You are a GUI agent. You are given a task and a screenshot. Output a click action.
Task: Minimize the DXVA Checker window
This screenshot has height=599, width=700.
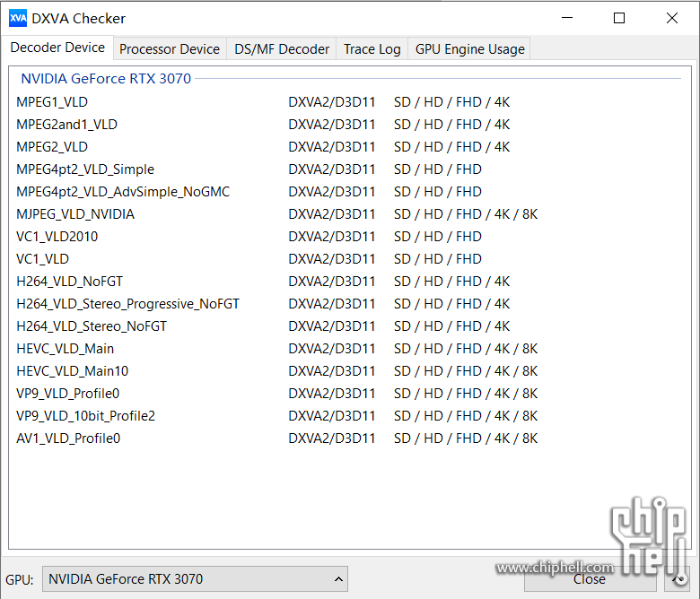pyautogui.click(x=567, y=18)
